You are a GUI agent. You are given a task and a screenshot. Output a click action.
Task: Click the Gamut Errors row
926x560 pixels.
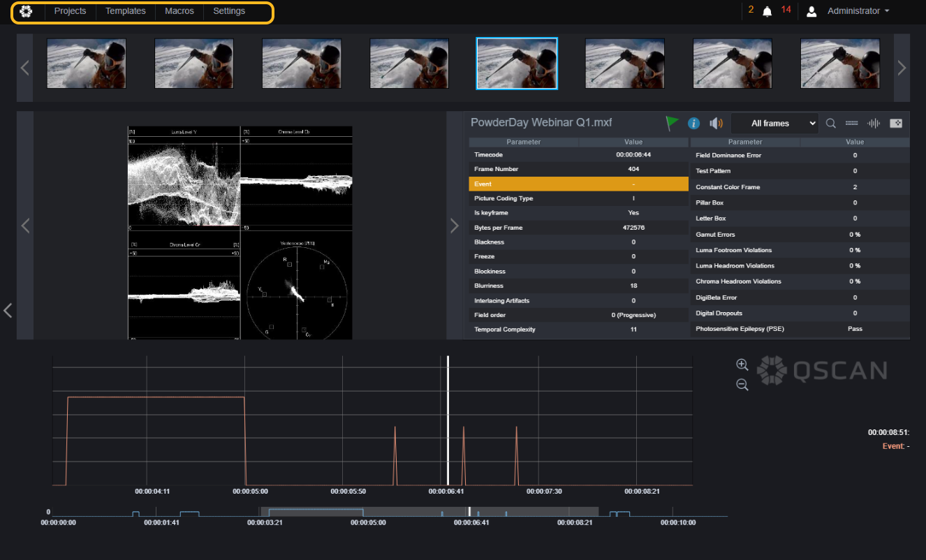point(800,235)
